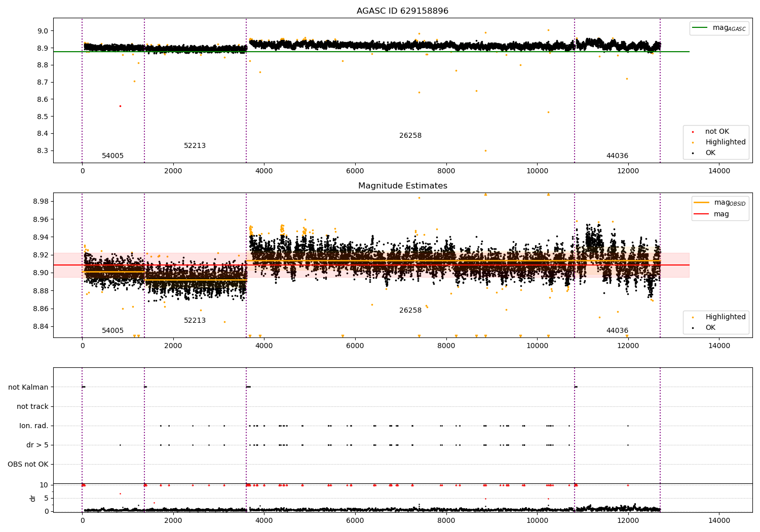
Task: Click OBSID label 54005 in top plot
Action: click(x=112, y=156)
